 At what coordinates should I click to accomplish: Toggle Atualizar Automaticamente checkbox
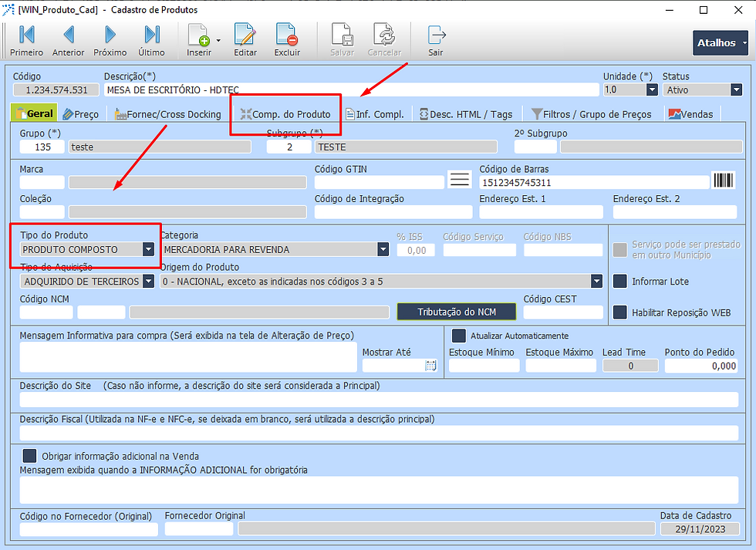click(458, 336)
